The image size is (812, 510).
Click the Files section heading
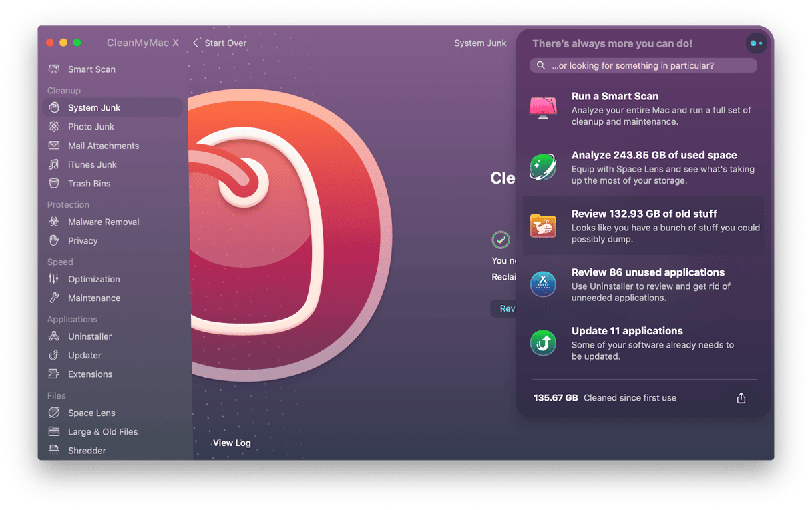coord(57,395)
